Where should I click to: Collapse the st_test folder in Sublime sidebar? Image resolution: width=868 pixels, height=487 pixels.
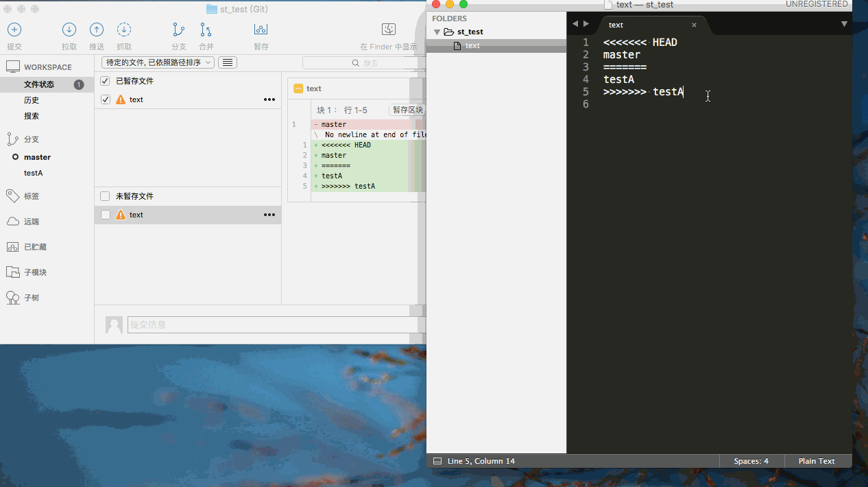[x=437, y=32]
